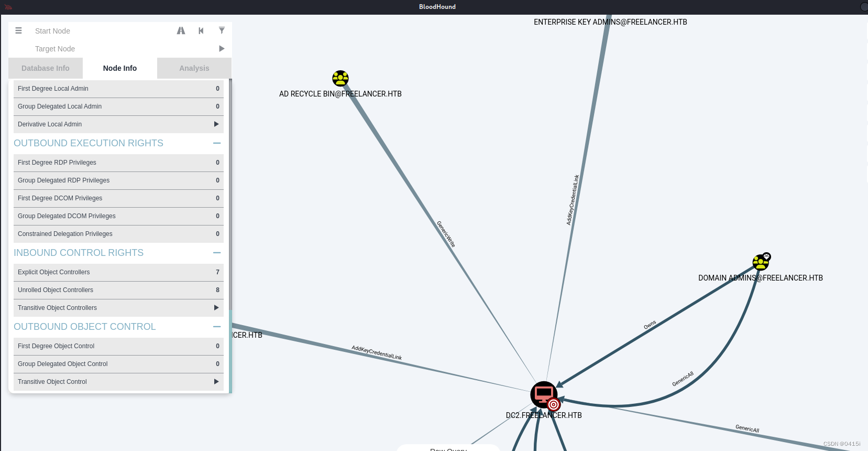The height and width of the screenshot is (451, 868).
Task: Show the Unrolled Object Controllers list
Action: coord(118,290)
